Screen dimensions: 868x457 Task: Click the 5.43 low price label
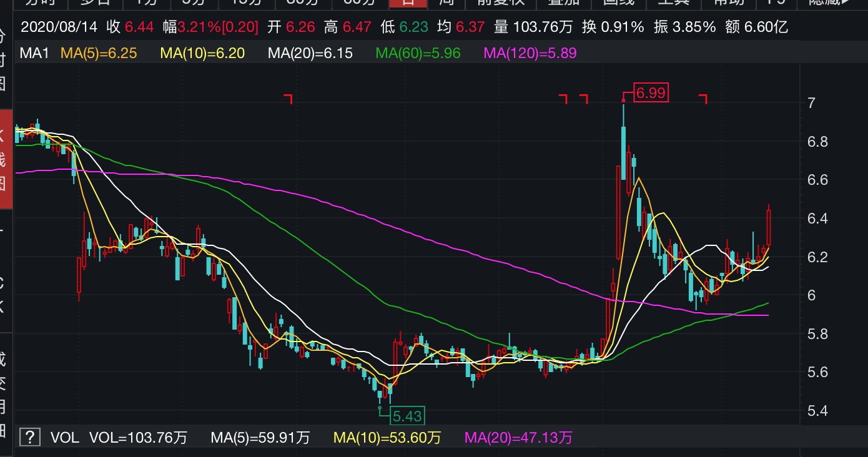click(407, 416)
